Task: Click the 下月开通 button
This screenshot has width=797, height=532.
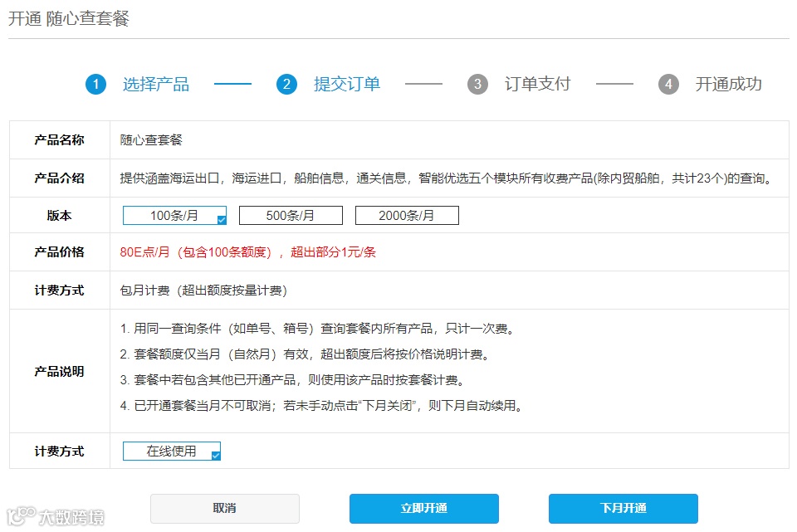Action: 623,509
